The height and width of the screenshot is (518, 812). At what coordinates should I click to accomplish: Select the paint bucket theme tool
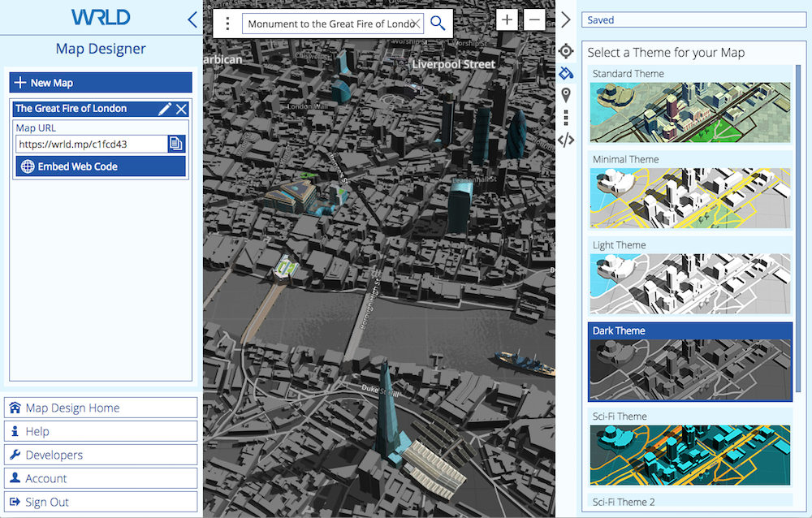[566, 73]
